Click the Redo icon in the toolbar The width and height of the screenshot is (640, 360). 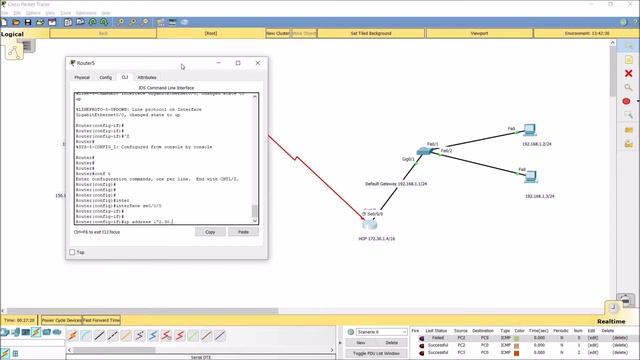[x=104, y=22]
